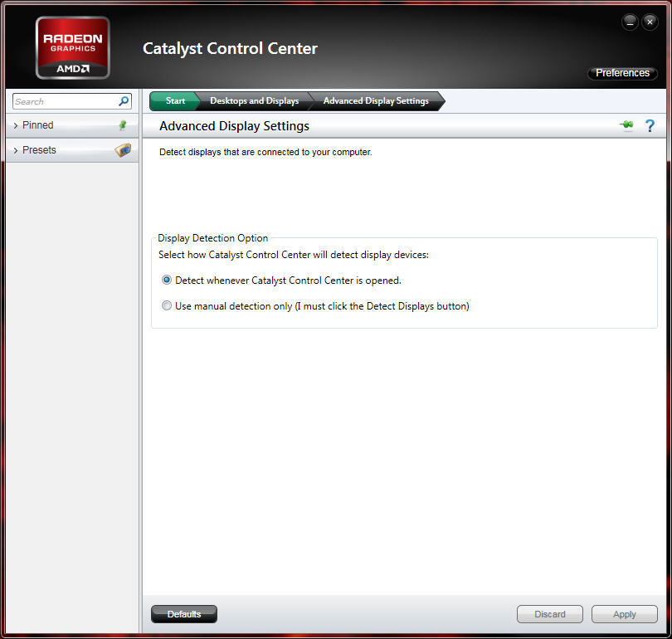Click the Presets label in the sidebar

[40, 150]
